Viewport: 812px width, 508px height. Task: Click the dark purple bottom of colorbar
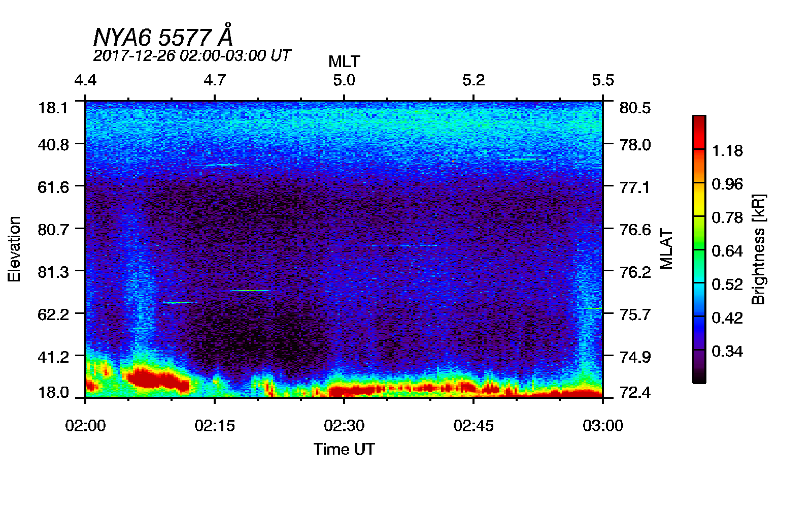click(x=699, y=366)
